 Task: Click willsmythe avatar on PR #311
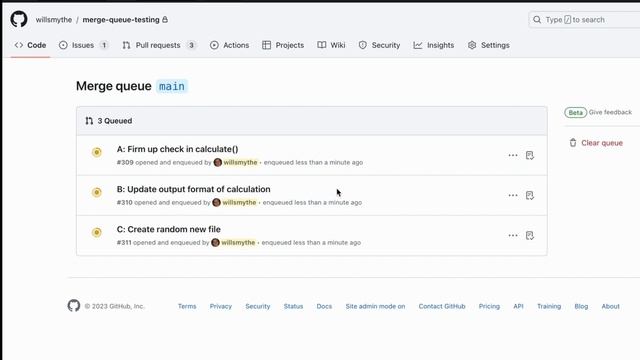click(215, 242)
